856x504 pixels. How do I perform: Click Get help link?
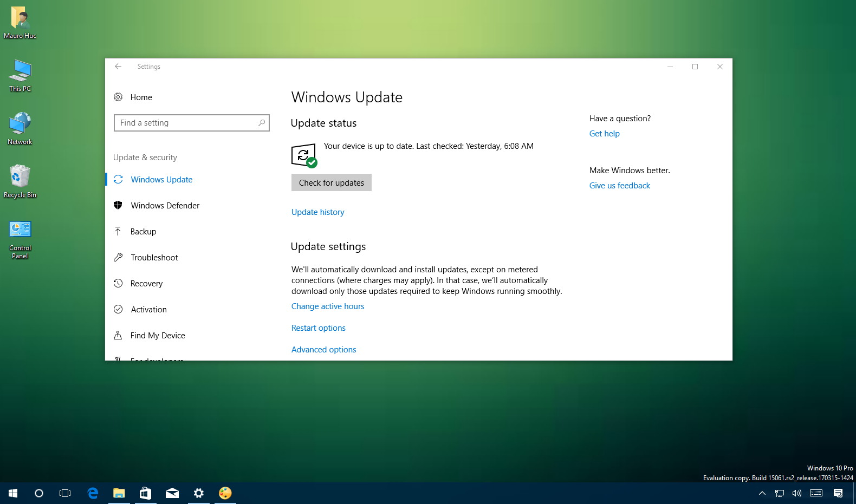pos(605,134)
